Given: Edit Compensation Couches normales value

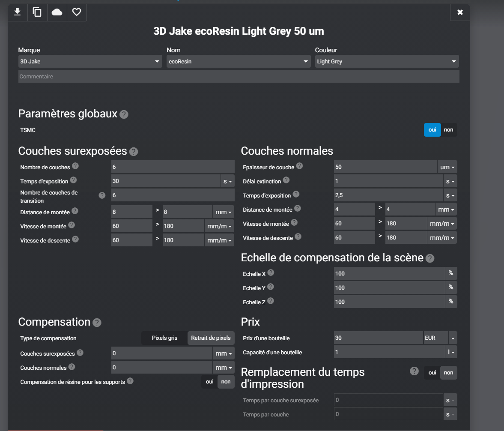Looking at the screenshot, I should 162,367.
